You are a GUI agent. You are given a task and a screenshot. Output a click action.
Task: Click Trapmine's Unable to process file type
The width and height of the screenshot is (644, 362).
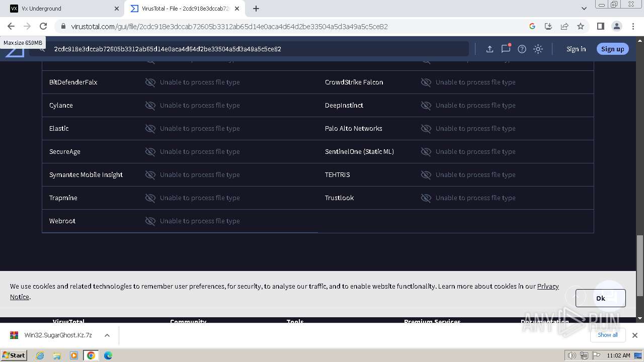click(200, 198)
